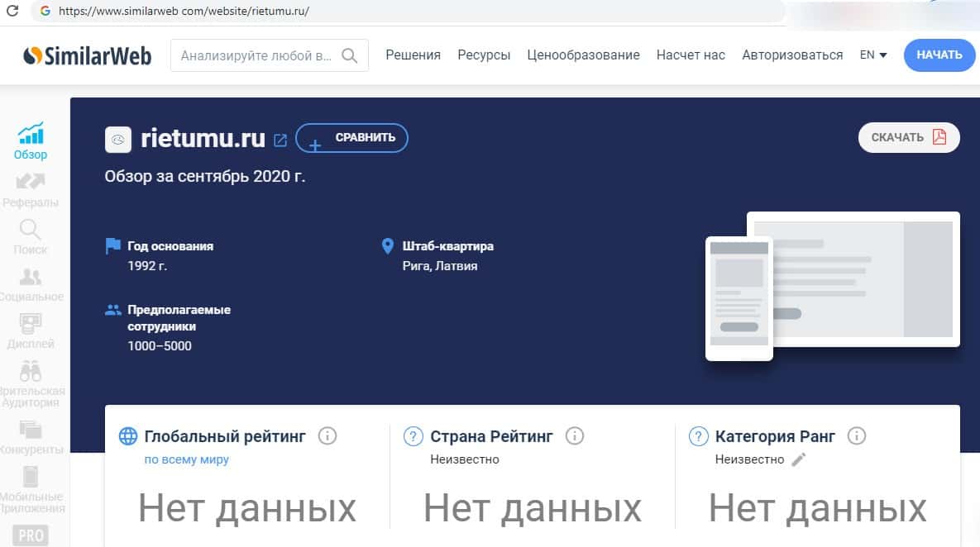Open the Ресурсы menu
Image resolution: width=980 pixels, height=547 pixels.
(x=484, y=55)
